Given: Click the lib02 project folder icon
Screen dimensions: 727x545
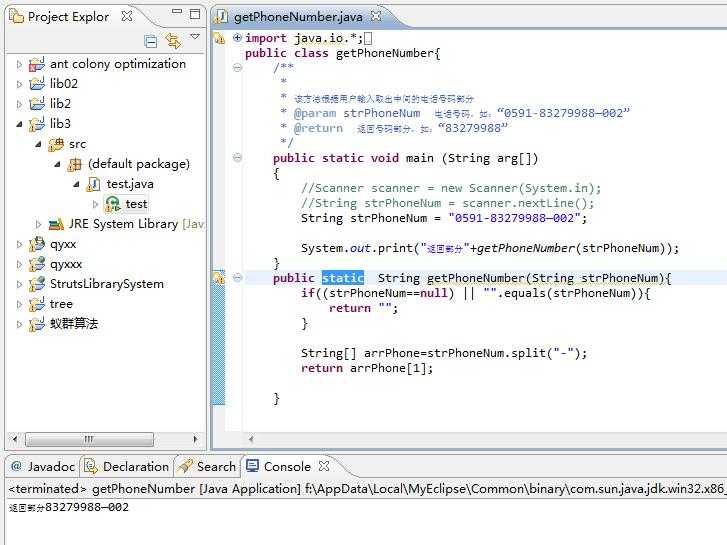Looking at the screenshot, I should click(x=37, y=84).
